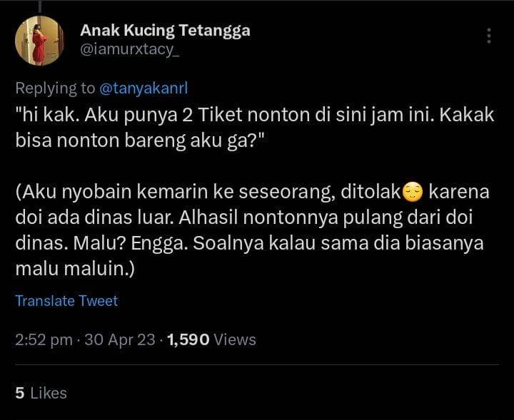
Task: Open the 5 Likes list
Action: [x=41, y=392]
